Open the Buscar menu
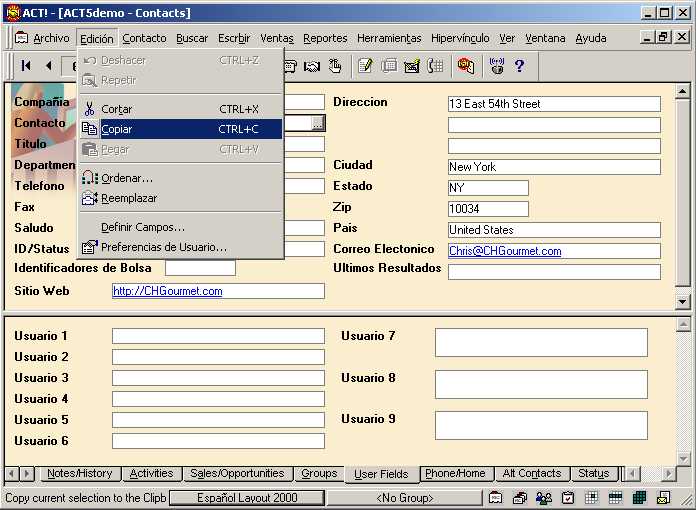Screen dimensions: 696x510 (192, 39)
